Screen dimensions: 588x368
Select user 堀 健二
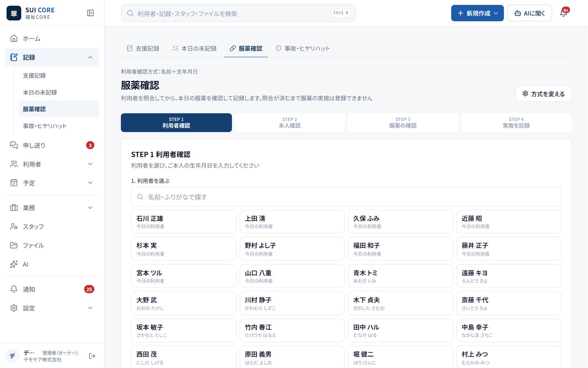click(x=401, y=357)
